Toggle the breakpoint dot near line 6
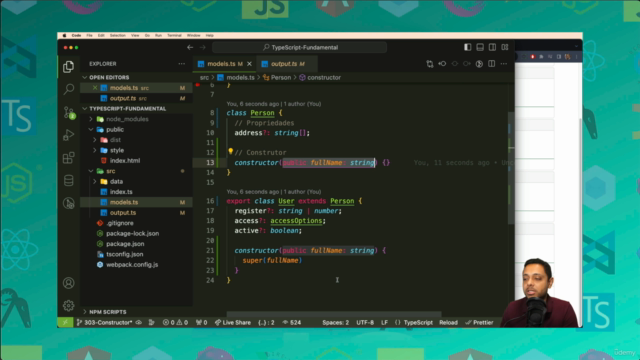Screen dimensions: 640x360 tap(198, 84)
